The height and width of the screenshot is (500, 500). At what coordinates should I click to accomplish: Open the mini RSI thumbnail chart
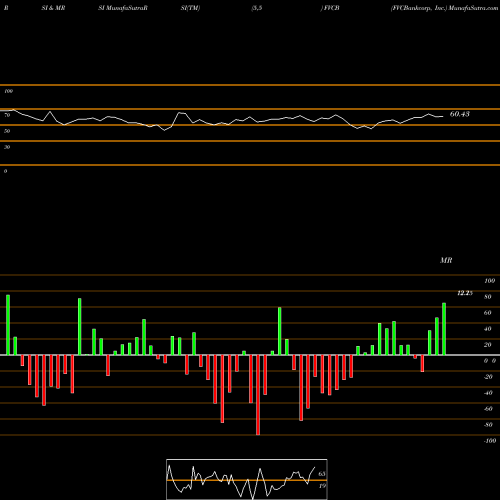point(247,479)
